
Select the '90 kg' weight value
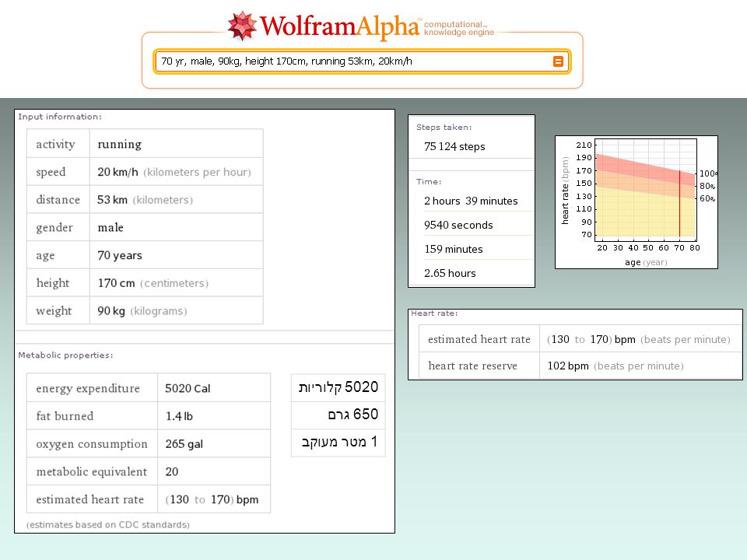point(111,311)
